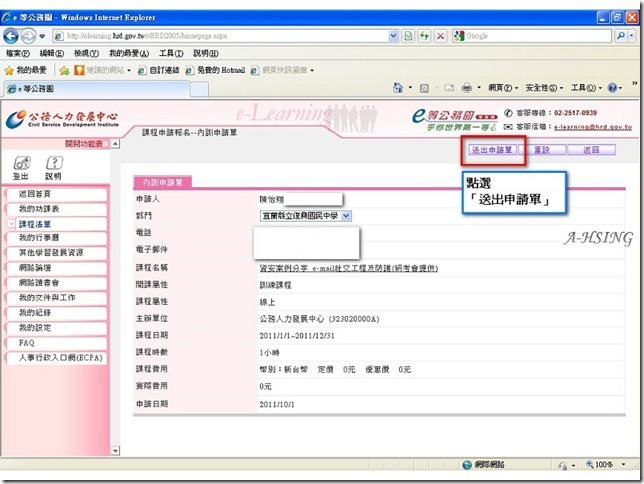This screenshot has height=484, width=644.
Task: Click the customer service email link
Action: 593,127
